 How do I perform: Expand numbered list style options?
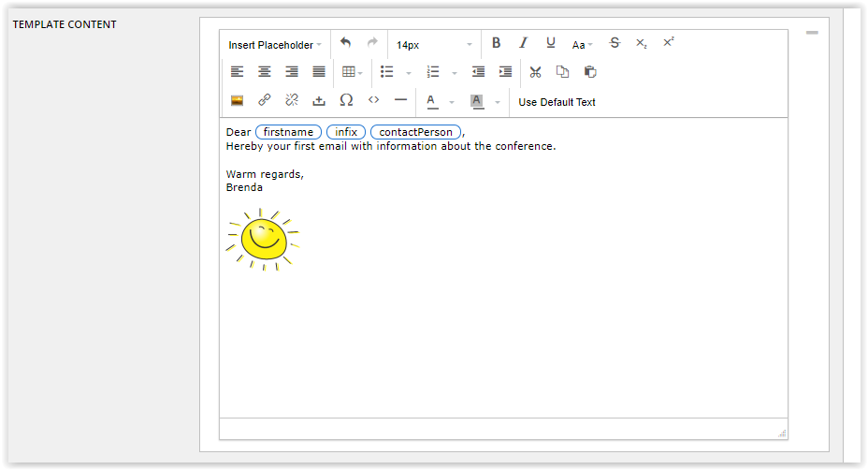[455, 73]
